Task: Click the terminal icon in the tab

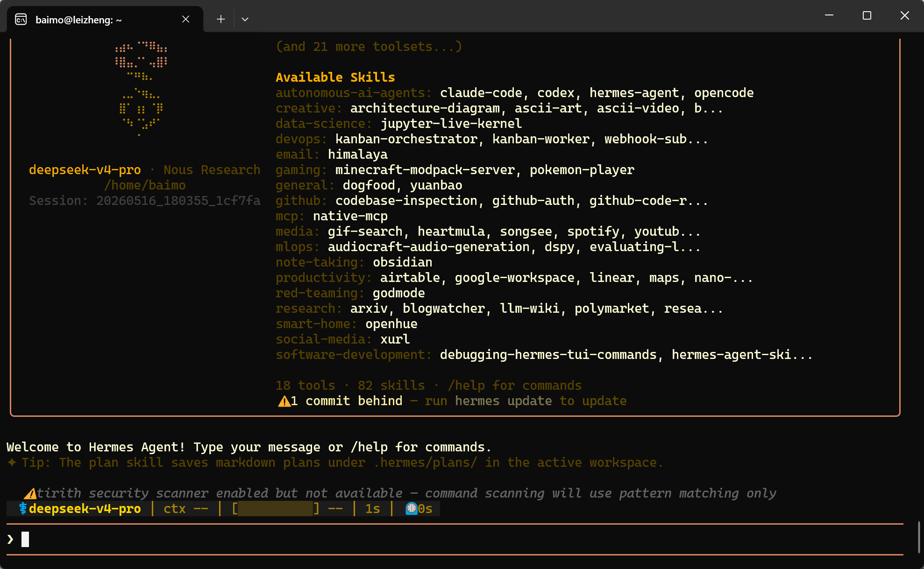Action: click(21, 20)
